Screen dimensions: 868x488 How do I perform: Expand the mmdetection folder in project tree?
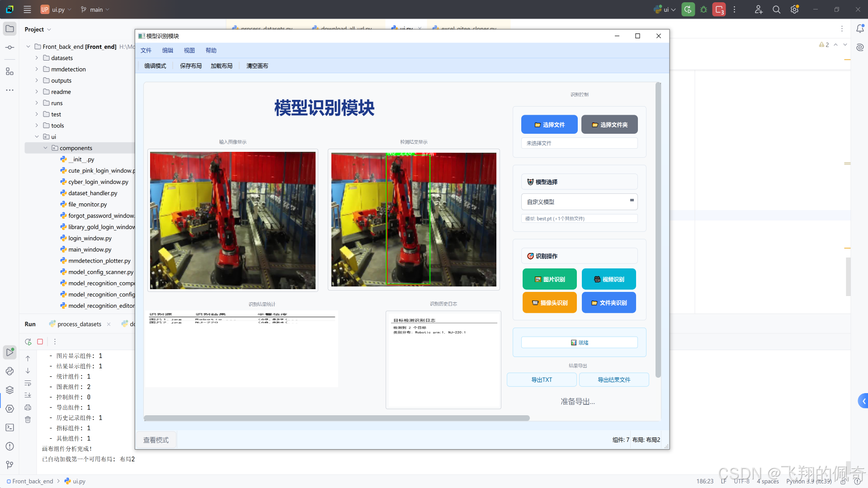tap(37, 69)
